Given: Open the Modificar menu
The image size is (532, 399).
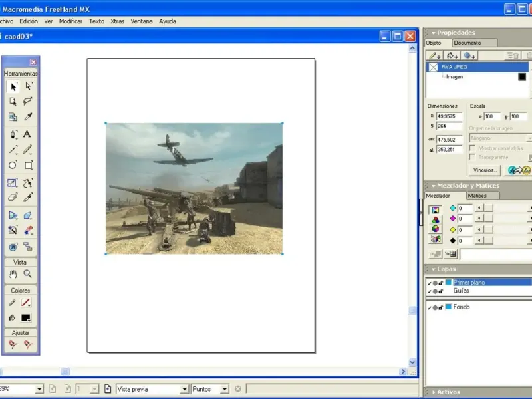Looking at the screenshot, I should tap(70, 21).
